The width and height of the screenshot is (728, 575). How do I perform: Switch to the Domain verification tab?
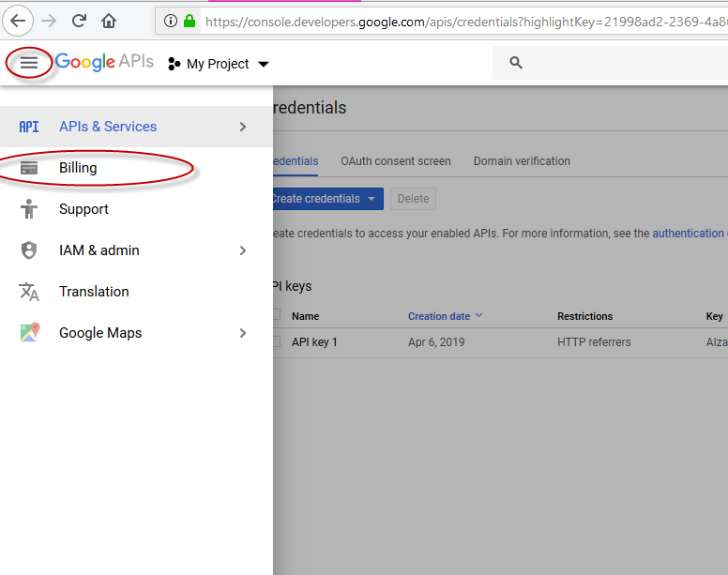tap(522, 161)
